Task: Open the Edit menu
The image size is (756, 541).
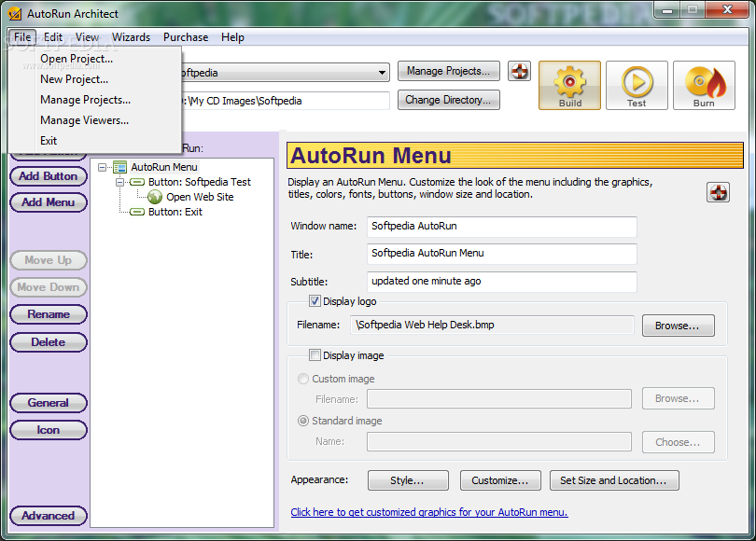Action: 53,37
